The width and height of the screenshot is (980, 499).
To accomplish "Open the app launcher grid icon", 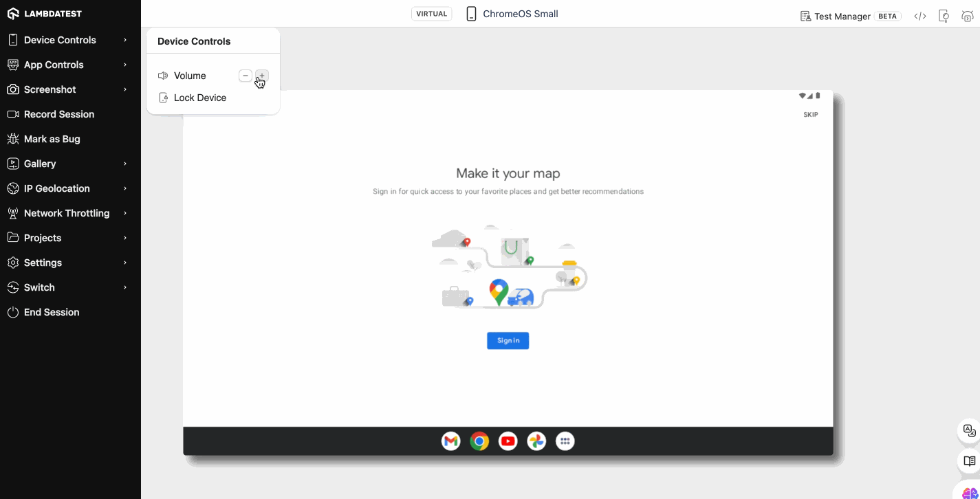I will coord(565,441).
